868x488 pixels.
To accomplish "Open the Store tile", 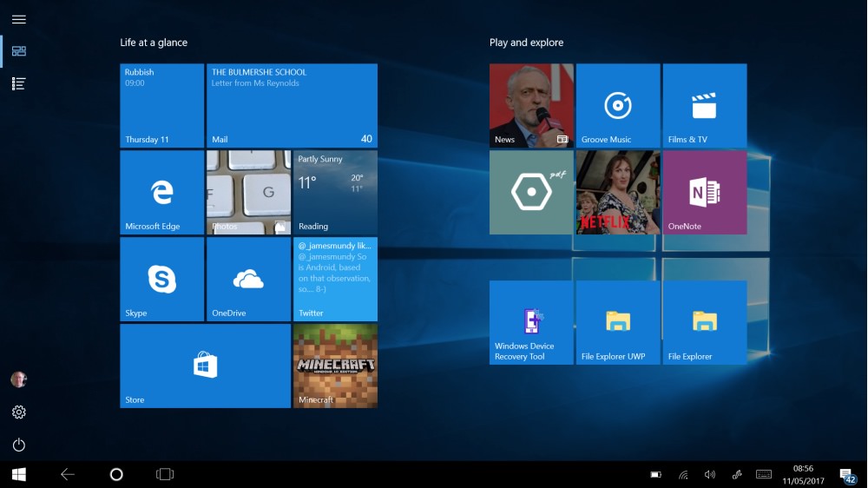I will 206,366.
